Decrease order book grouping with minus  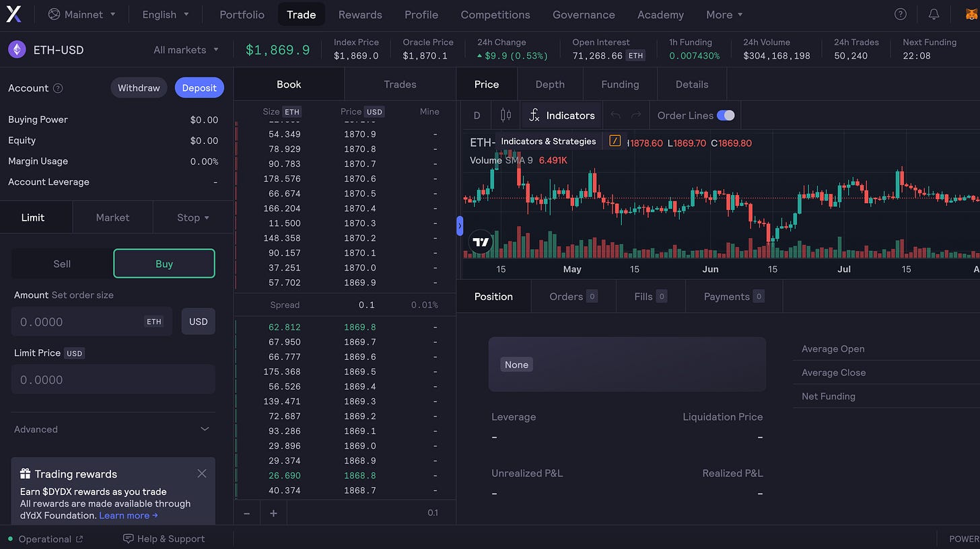click(x=247, y=513)
